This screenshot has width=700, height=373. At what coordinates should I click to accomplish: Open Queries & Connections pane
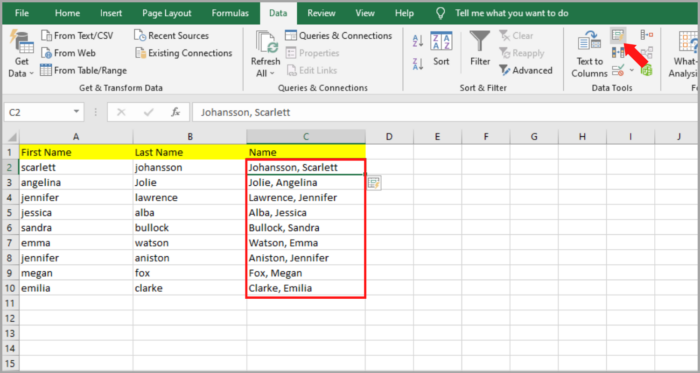(x=338, y=36)
